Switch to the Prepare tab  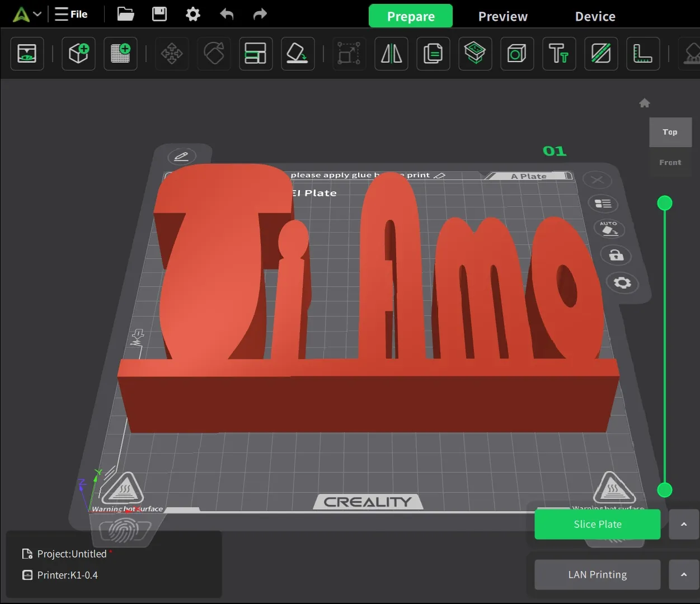click(x=411, y=16)
